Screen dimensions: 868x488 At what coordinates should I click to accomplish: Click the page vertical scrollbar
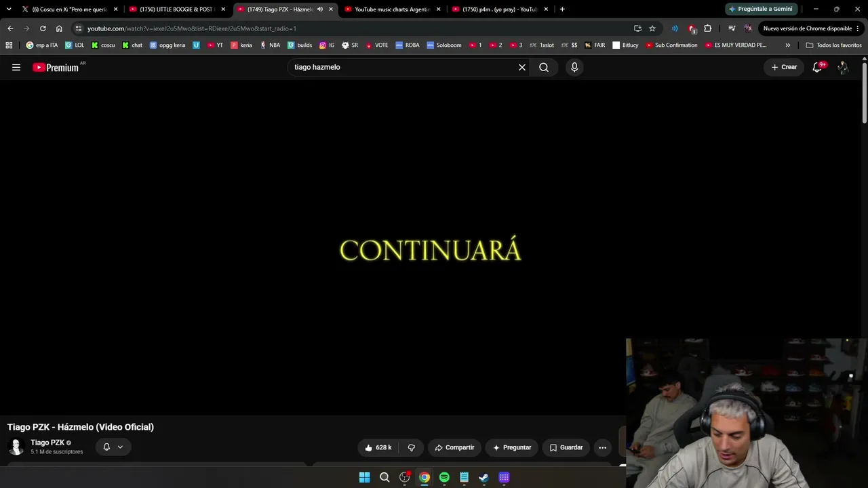click(865, 91)
